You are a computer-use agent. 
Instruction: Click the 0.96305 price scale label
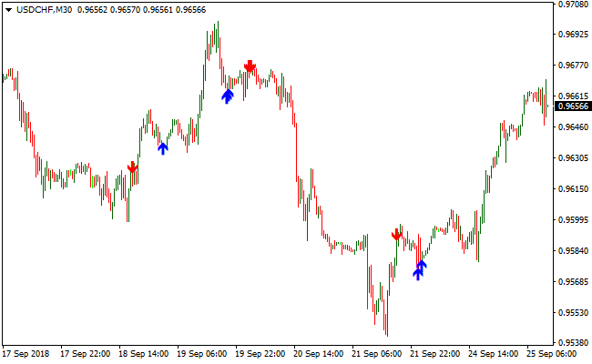pyautogui.click(x=573, y=158)
